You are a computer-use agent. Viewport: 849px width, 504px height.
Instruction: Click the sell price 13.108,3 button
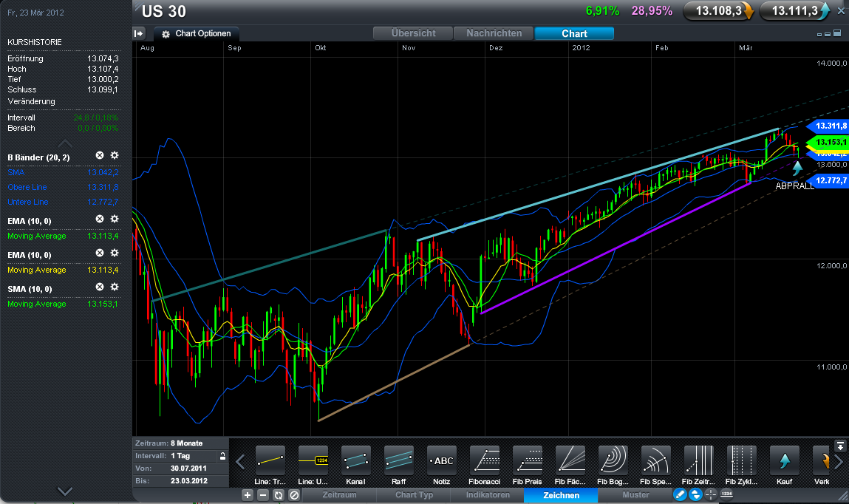point(718,11)
